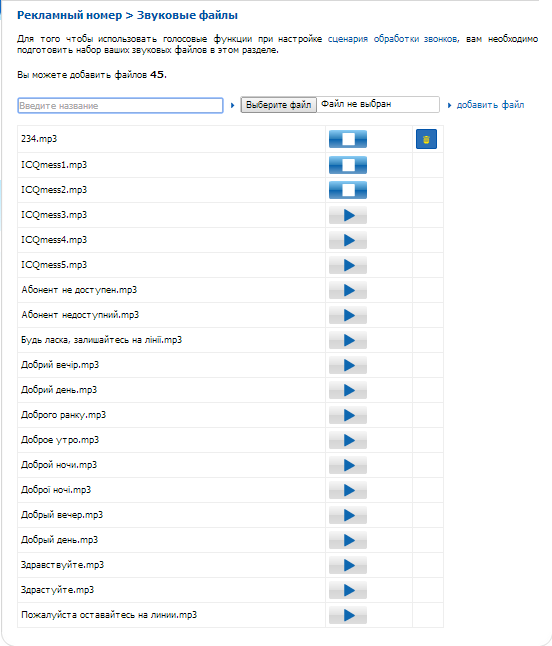Play the ICQmess5.mp3 sound file
Screen dimensions: 552x646
click(x=348, y=265)
